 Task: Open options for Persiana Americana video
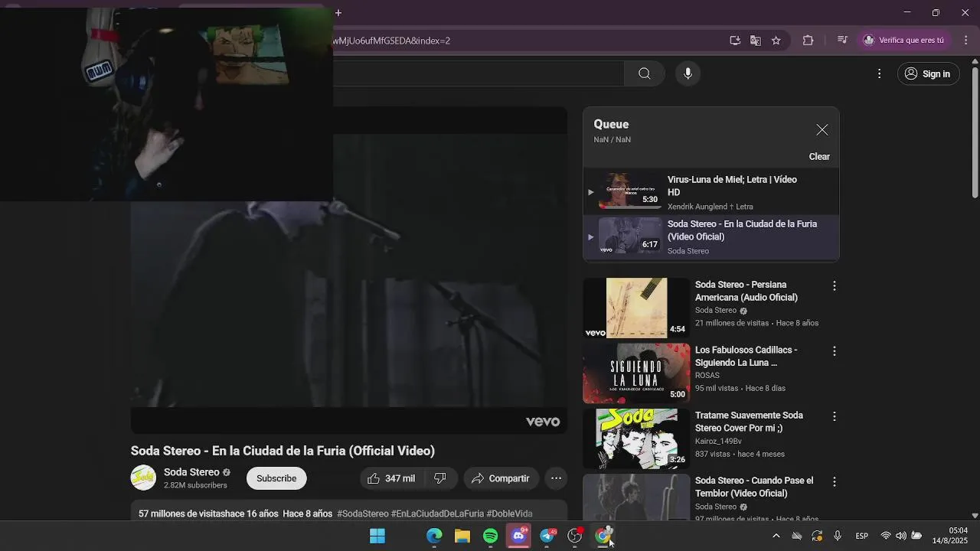(834, 285)
